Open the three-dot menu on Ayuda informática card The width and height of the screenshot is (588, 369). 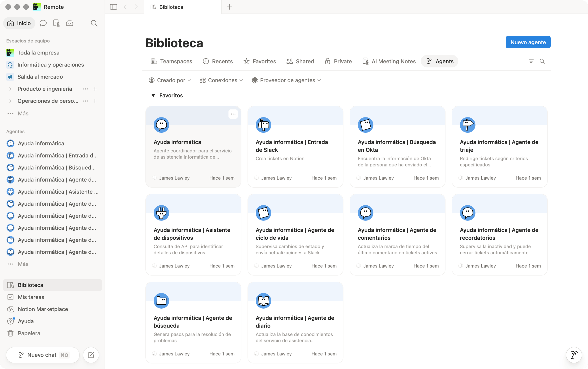coord(233,114)
